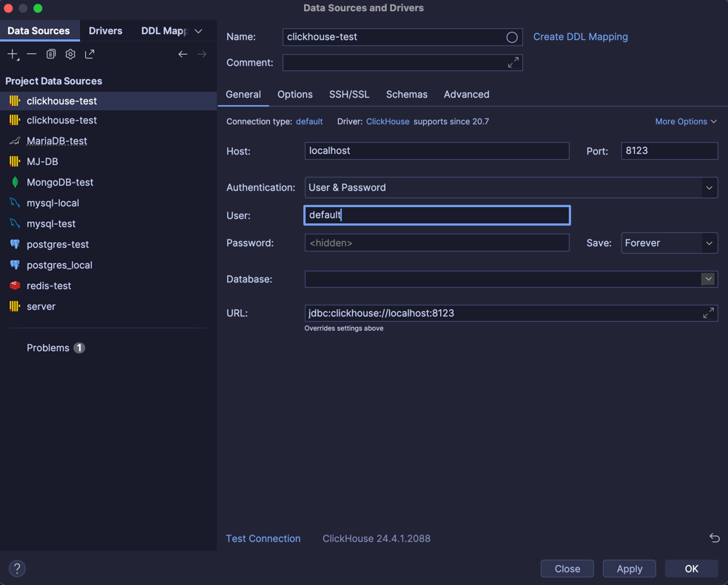The height and width of the screenshot is (585, 728).
Task: Open driver settings wrench icon in toolbar
Action: point(70,54)
